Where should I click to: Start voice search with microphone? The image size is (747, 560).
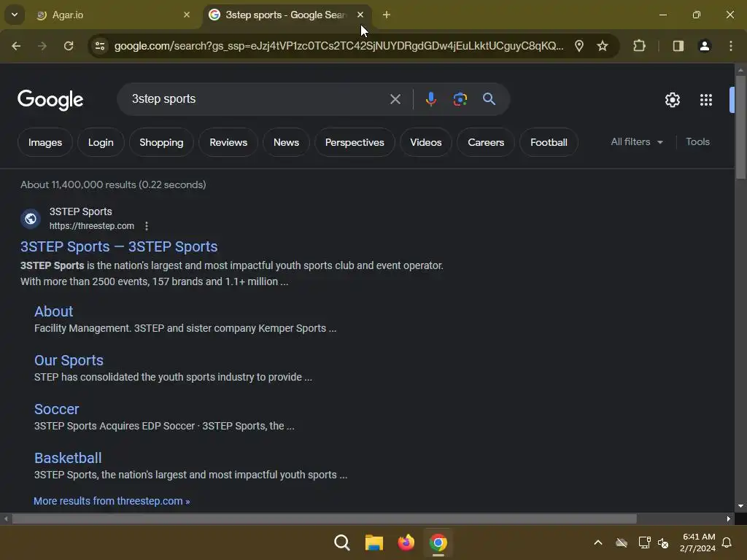[430, 99]
